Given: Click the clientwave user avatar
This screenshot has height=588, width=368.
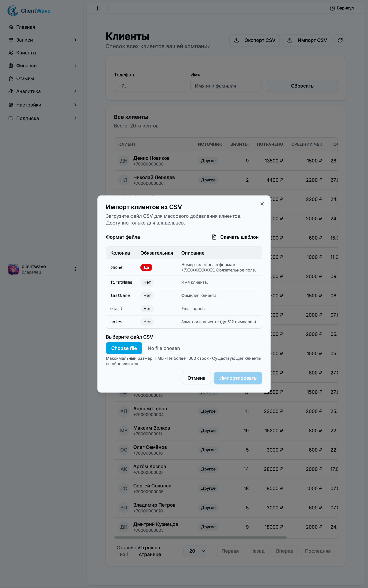Looking at the screenshot, I should click(x=14, y=269).
